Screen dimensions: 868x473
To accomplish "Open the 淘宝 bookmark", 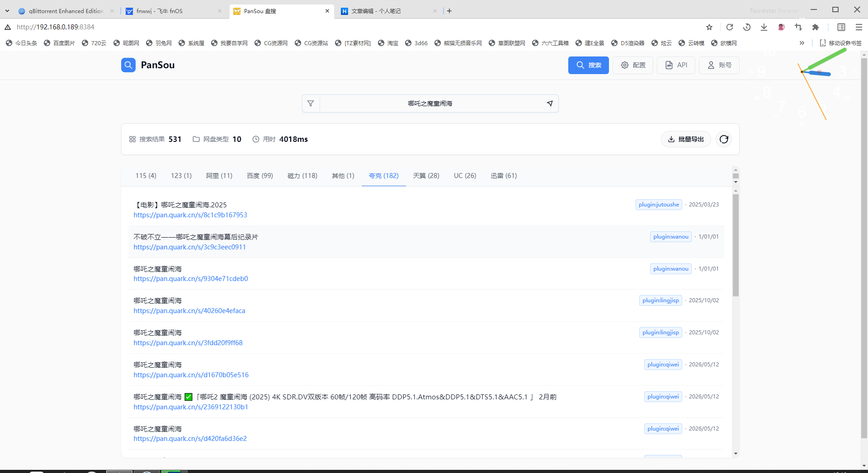I will tap(388, 43).
